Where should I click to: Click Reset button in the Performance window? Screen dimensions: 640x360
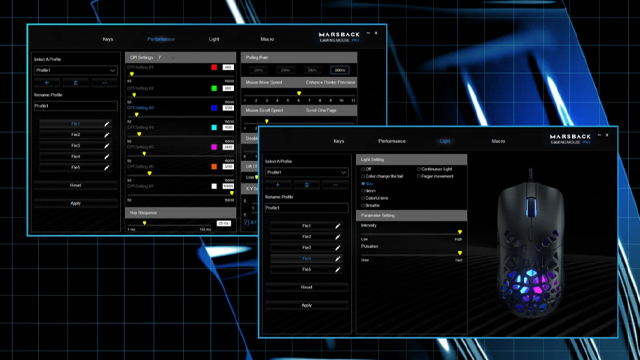(x=76, y=185)
